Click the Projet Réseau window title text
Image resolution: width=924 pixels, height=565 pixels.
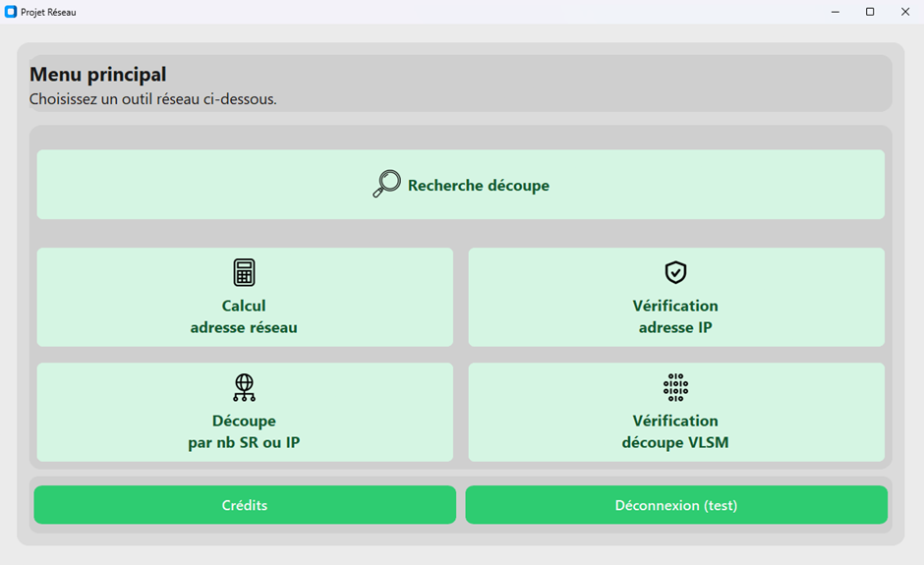click(48, 12)
